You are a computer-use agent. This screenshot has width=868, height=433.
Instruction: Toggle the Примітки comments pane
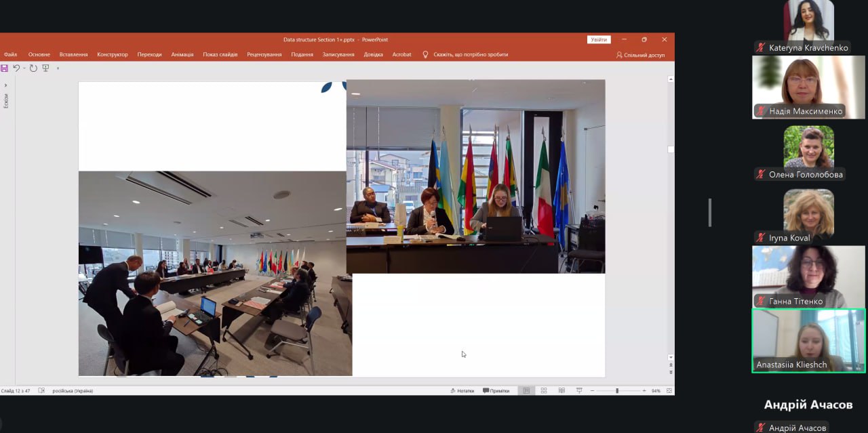point(496,391)
